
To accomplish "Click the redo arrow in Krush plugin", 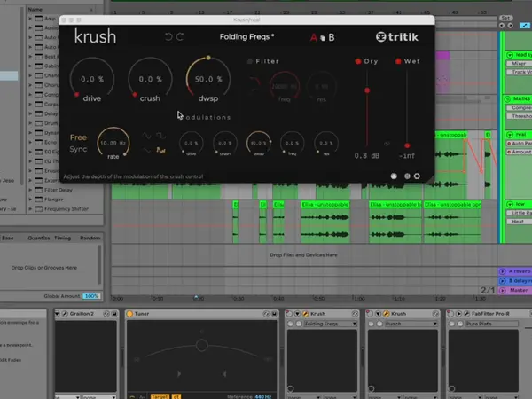I will tap(180, 36).
